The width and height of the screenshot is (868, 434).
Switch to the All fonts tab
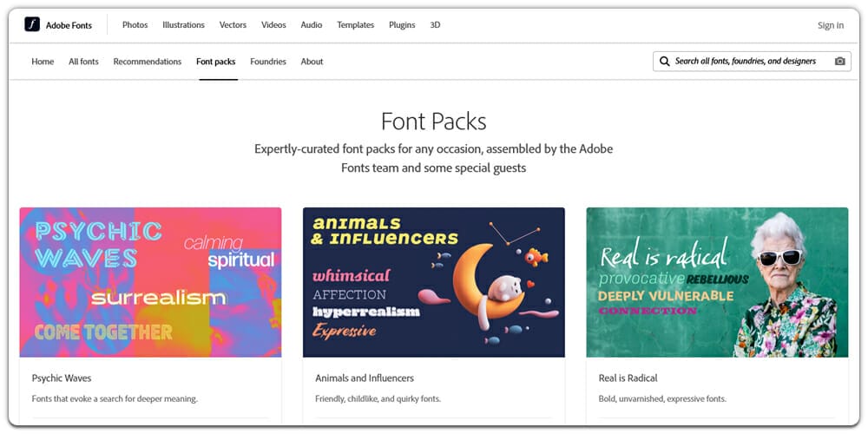tap(83, 62)
